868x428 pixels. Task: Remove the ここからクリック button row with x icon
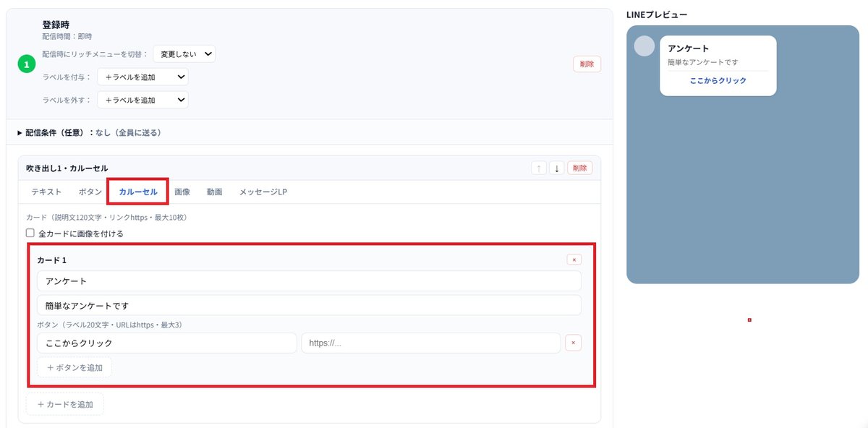573,343
